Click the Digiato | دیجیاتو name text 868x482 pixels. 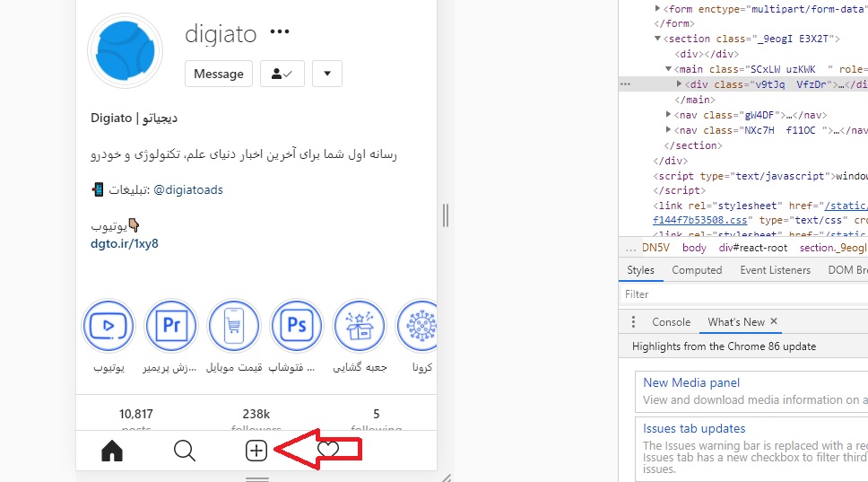coord(134,118)
